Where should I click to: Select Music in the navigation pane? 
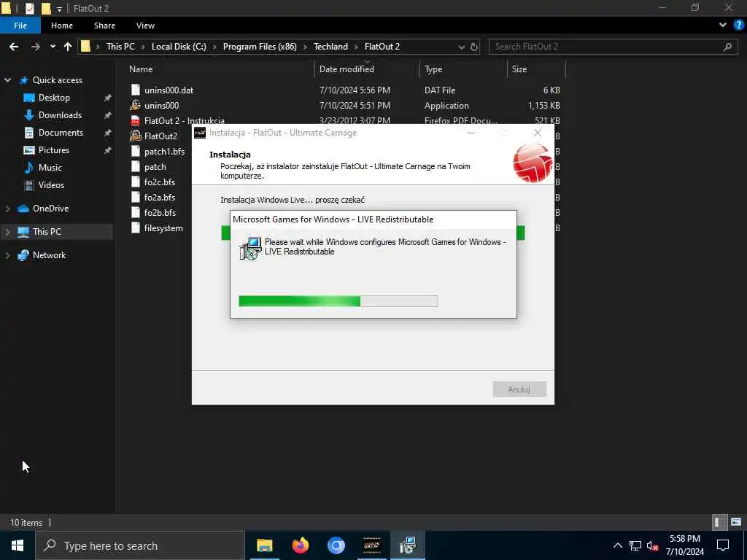click(x=50, y=168)
